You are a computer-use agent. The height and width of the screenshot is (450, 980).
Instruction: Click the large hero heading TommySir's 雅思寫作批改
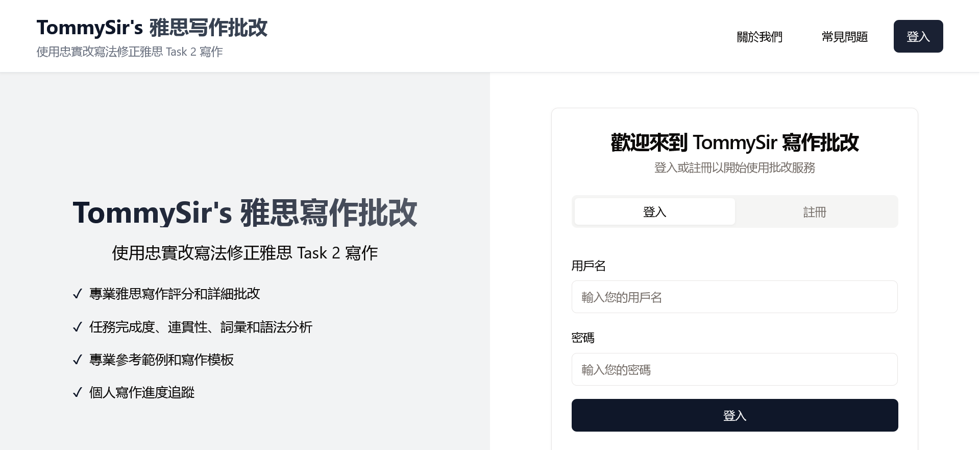pyautogui.click(x=244, y=212)
